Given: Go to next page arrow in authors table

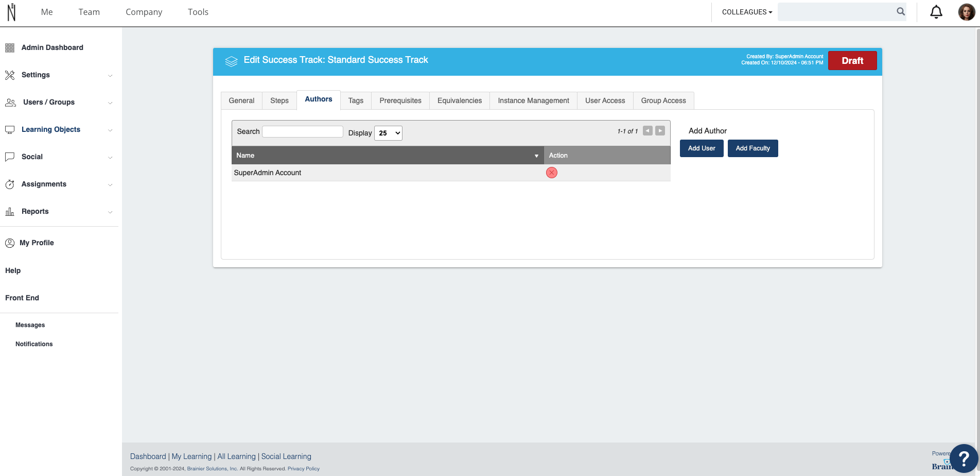Looking at the screenshot, I should click(660, 131).
